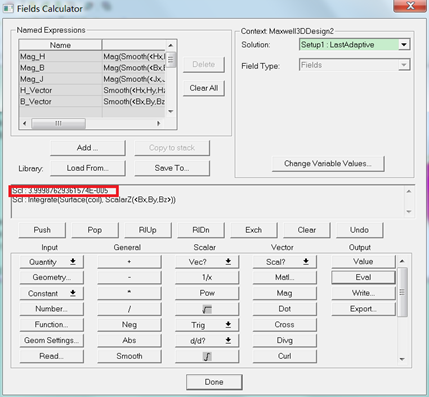
Task: Click the Undo button
Action: click(x=359, y=230)
